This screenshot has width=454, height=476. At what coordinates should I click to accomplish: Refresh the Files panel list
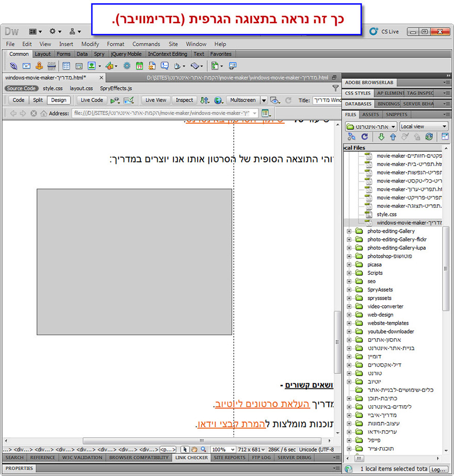[x=365, y=137]
